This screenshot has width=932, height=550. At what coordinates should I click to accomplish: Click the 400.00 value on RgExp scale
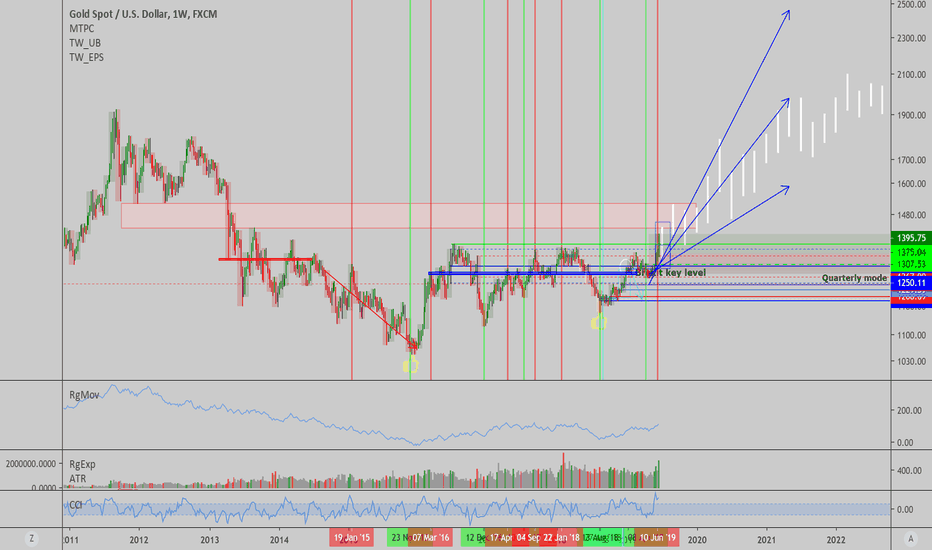pyautogui.click(x=909, y=471)
